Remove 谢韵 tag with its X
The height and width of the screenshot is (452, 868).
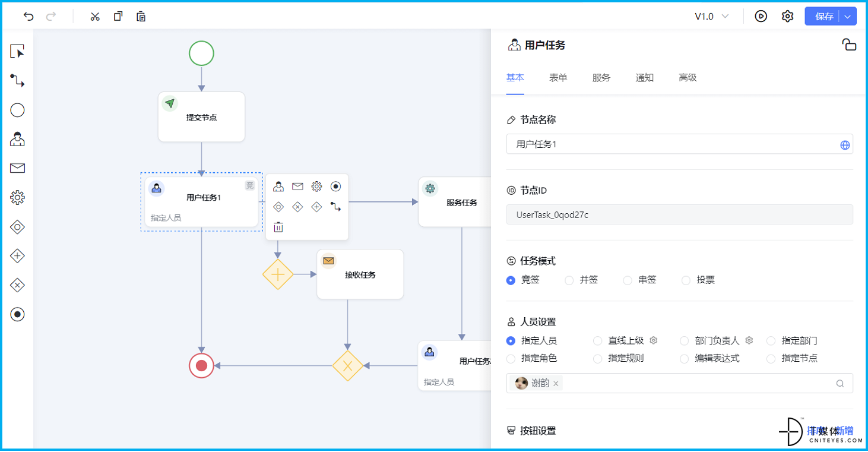[x=556, y=384]
